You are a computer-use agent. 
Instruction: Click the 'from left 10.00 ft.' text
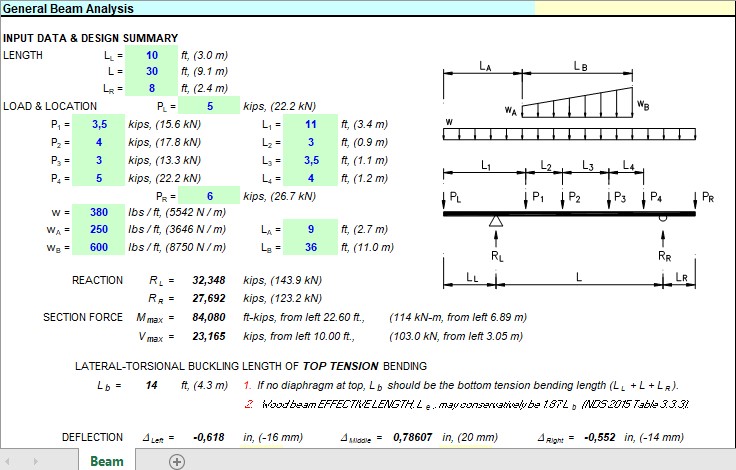[x=312, y=336]
